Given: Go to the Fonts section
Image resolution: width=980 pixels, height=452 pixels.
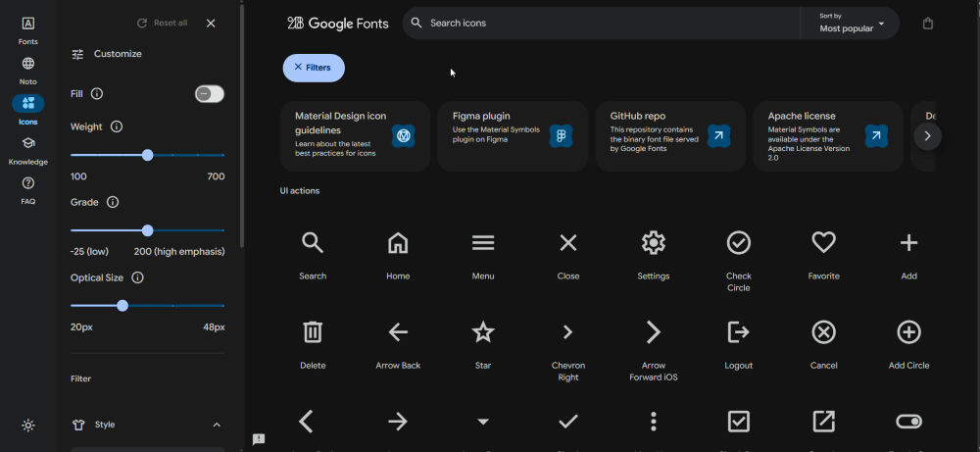Looking at the screenshot, I should [28, 30].
